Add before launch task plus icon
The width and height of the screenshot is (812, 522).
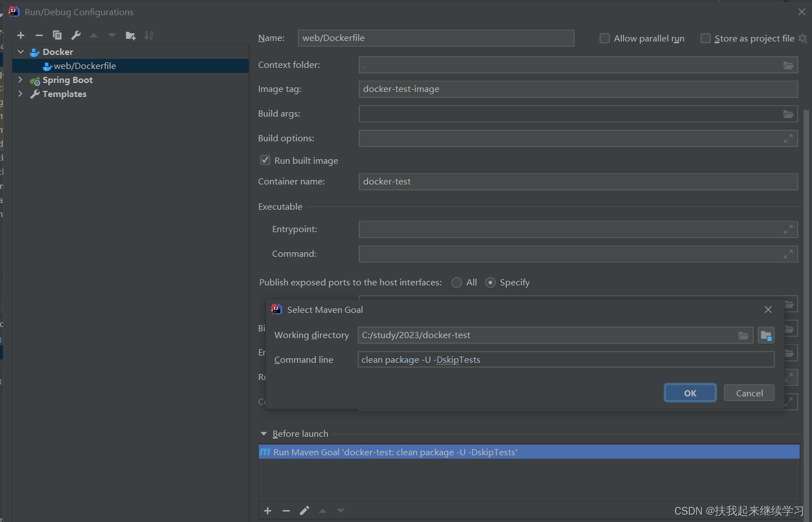[x=268, y=511]
